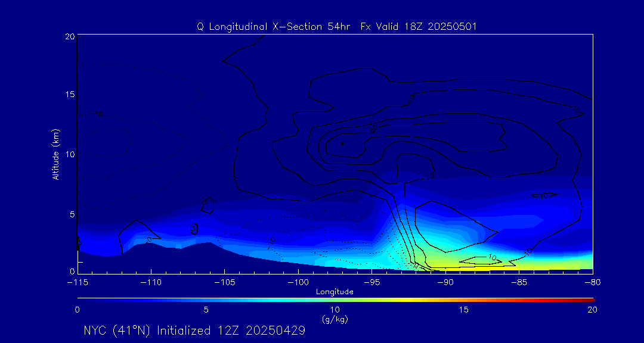The height and width of the screenshot is (343, 644).
Task: Click the "Longitude" horizontal axis label
Action: [335, 292]
